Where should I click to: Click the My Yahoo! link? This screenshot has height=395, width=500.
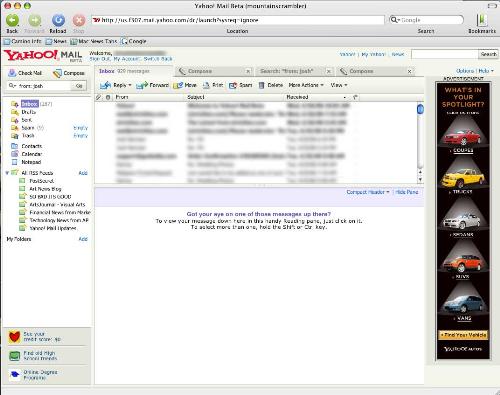point(373,54)
